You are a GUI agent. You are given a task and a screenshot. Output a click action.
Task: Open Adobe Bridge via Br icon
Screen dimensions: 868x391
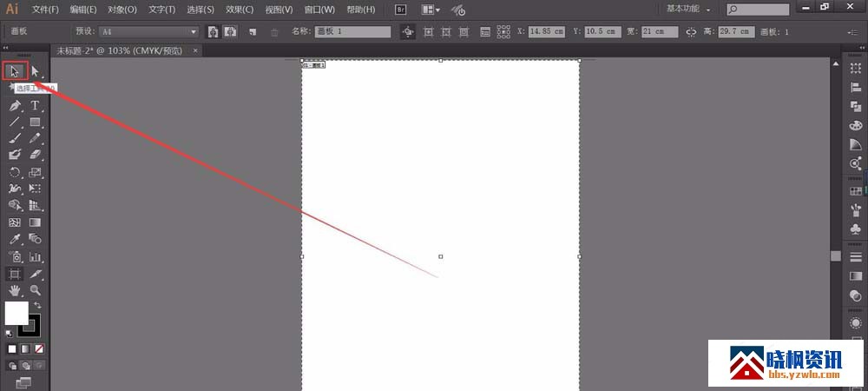(400, 10)
